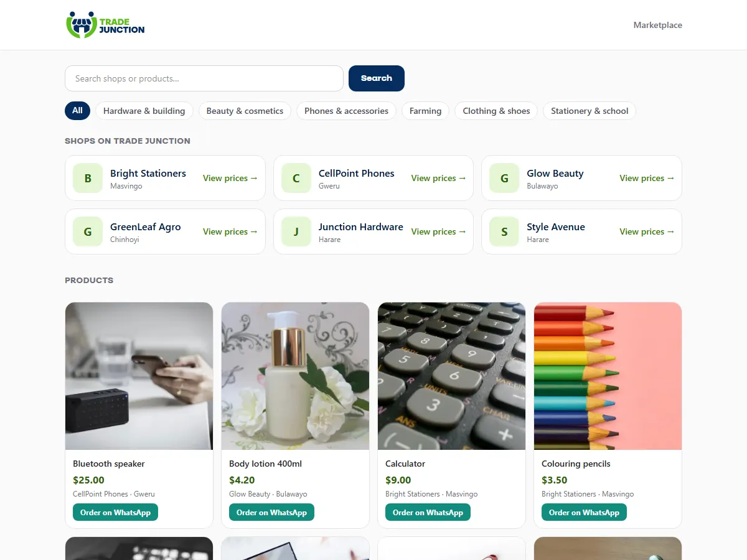This screenshot has height=560, width=747.
Task: Click the S avatar of Style Avenue
Action: 504,231
